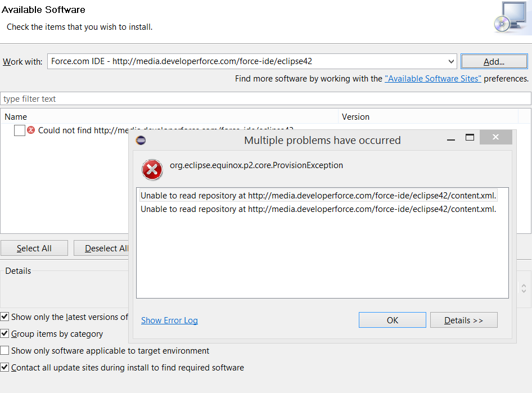Toggle 'Group items by category' checkbox

point(4,334)
